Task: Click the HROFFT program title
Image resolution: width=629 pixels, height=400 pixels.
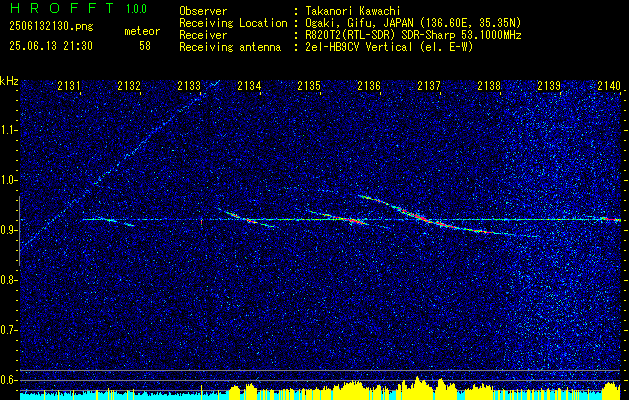Action: pos(62,8)
